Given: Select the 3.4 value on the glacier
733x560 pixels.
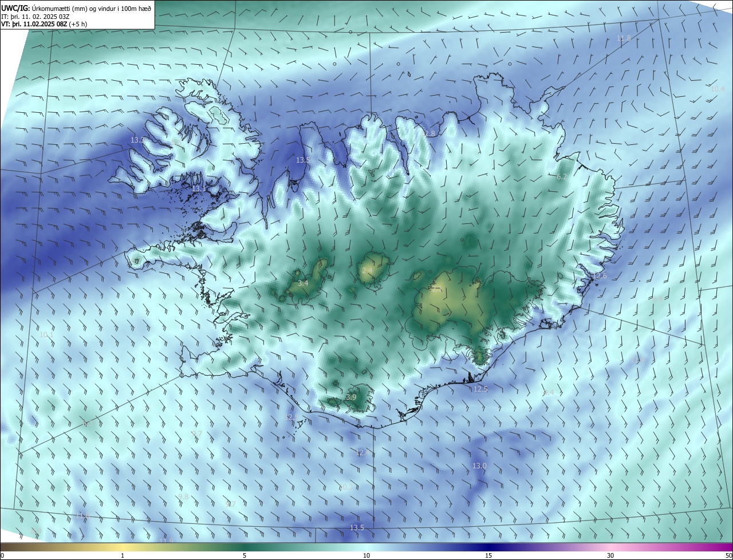Looking at the screenshot, I should (303, 283).
